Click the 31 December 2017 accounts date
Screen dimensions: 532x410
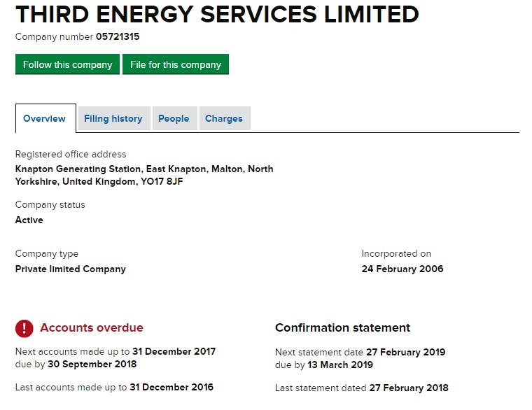pos(174,351)
